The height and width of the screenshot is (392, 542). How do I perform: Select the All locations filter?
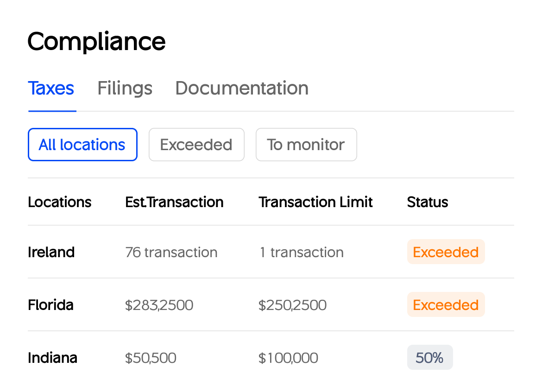(x=82, y=145)
